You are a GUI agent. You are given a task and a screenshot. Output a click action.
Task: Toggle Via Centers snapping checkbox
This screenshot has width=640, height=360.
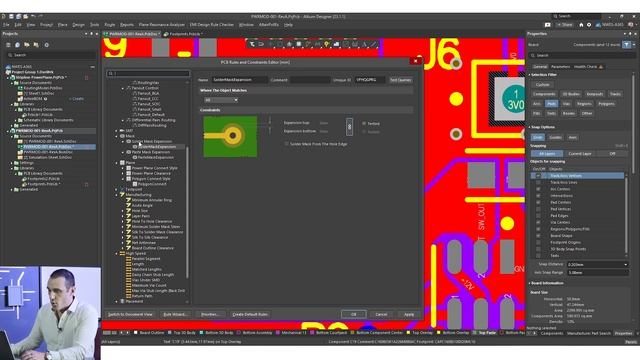pos(538,222)
